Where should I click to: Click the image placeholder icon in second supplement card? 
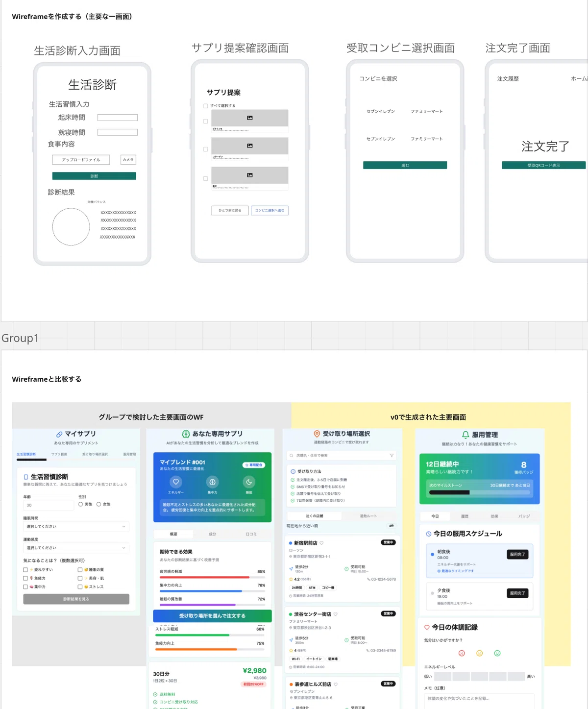tap(250, 146)
